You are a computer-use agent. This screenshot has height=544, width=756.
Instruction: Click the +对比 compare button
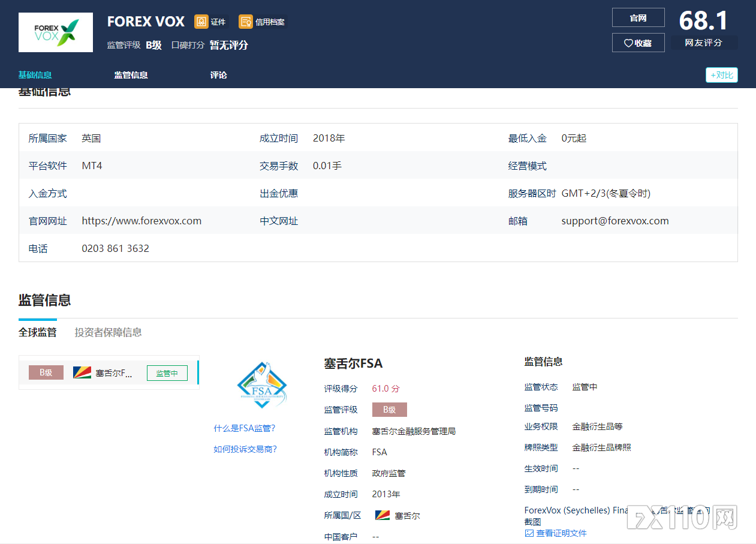(x=721, y=74)
